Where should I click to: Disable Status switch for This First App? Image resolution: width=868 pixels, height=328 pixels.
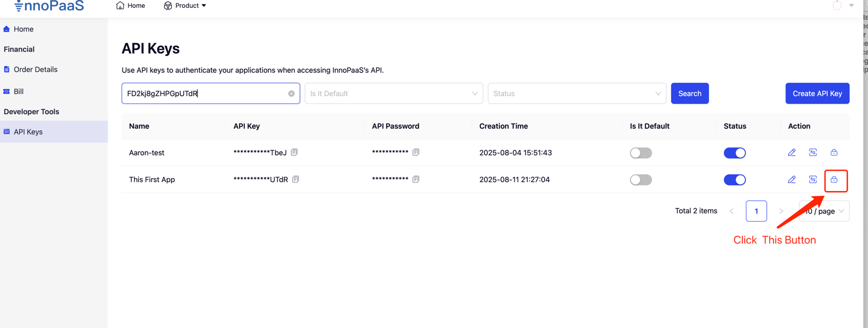(x=735, y=180)
